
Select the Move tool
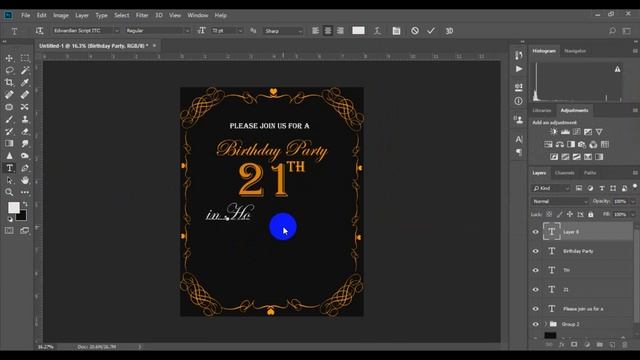point(9,58)
